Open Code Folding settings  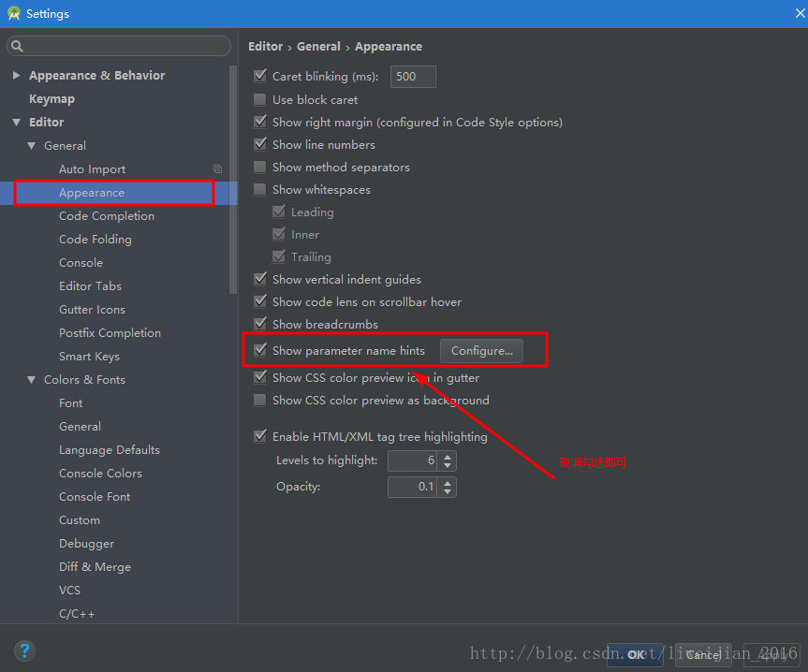(95, 240)
